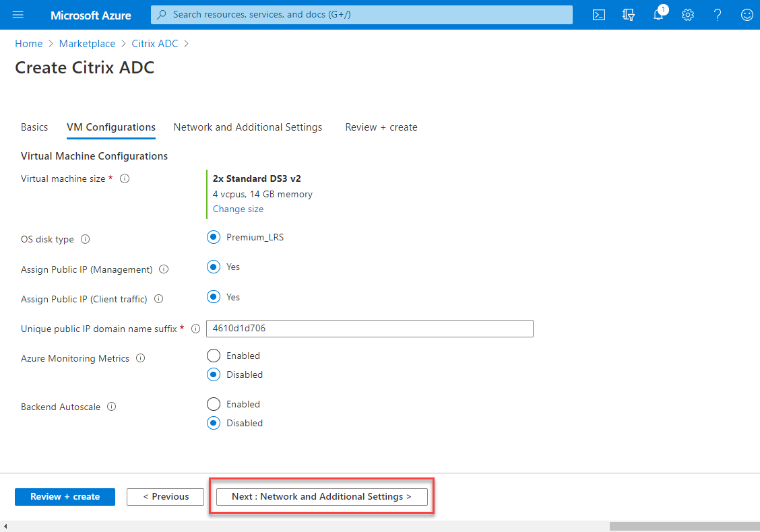The image size is (760, 532).
Task: Click the '2x Standard DS3 v2' text
Action: coord(257,178)
